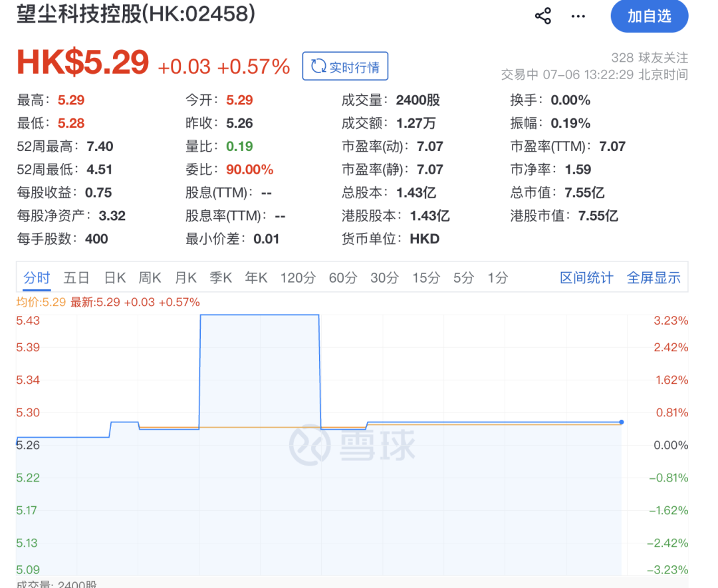Click the 5.43 price axis label
This screenshot has height=588, width=718.
click(x=28, y=321)
